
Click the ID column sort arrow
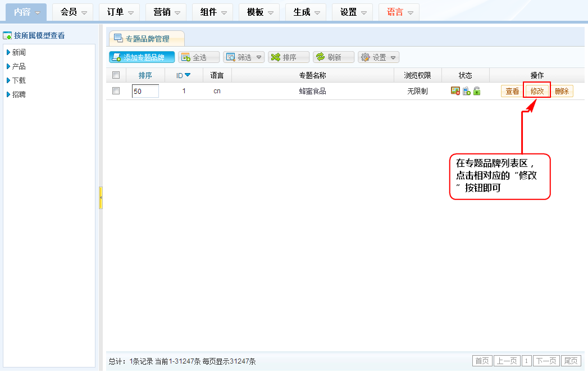point(188,75)
